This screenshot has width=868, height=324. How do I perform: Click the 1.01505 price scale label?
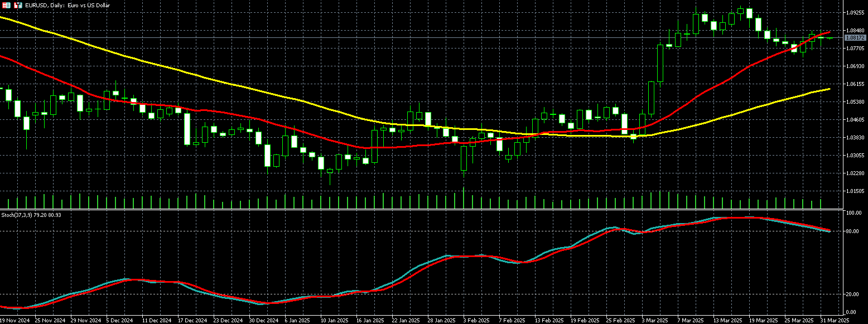(855, 191)
